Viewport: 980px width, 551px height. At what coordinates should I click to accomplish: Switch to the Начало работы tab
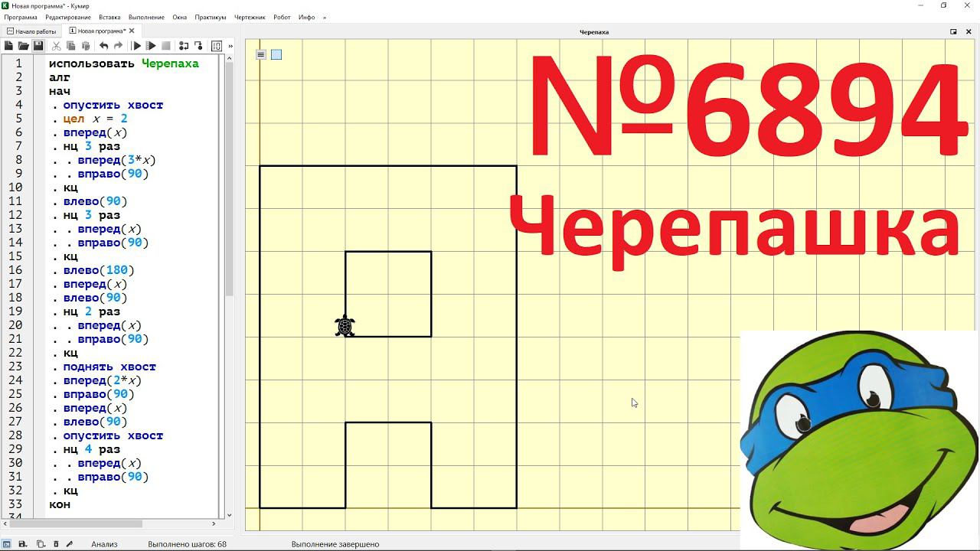click(x=31, y=31)
